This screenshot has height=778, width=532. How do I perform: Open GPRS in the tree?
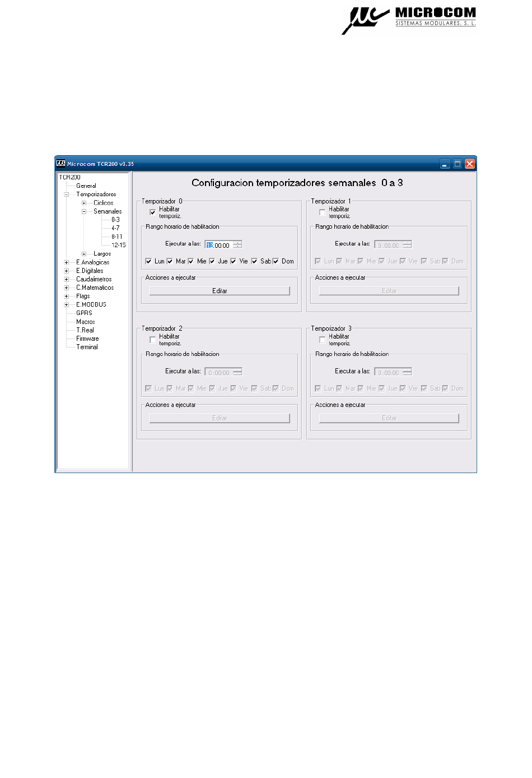pos(84,313)
